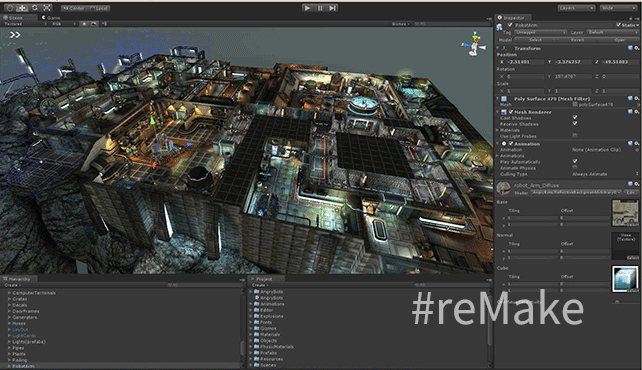This screenshot has height=370, width=642.
Task: Expand the Materials foldout
Action: (x=498, y=130)
